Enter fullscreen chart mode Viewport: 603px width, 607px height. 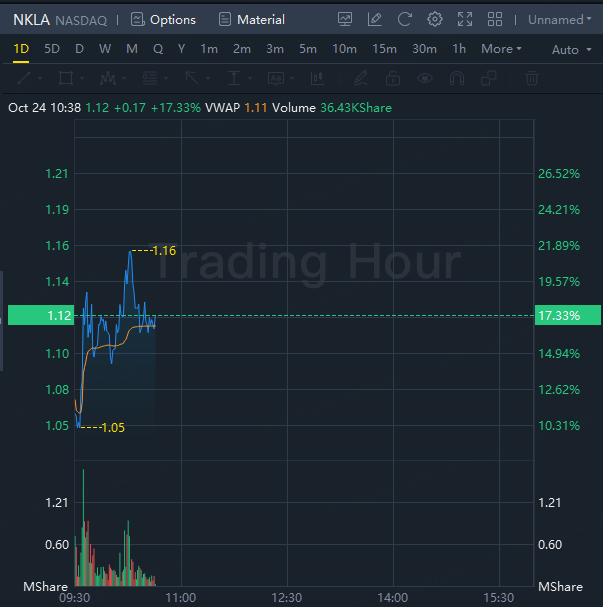click(x=465, y=19)
